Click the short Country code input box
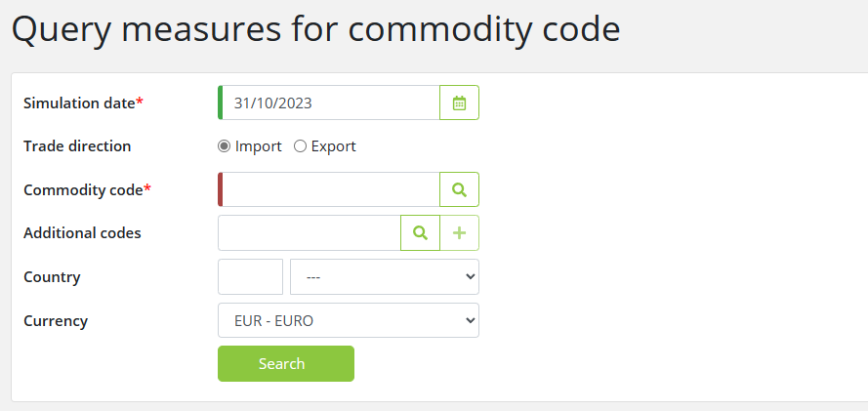Image resolution: width=868 pixels, height=411 pixels. [250, 276]
